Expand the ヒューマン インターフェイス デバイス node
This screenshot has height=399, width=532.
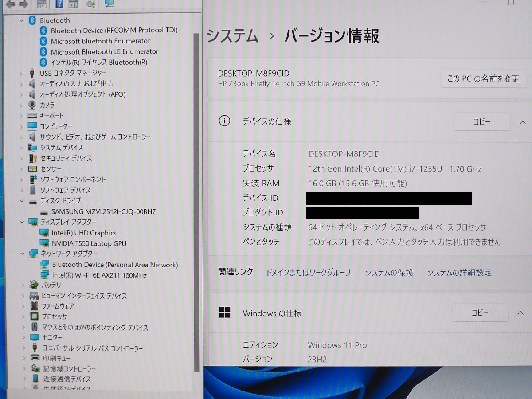pos(23,296)
